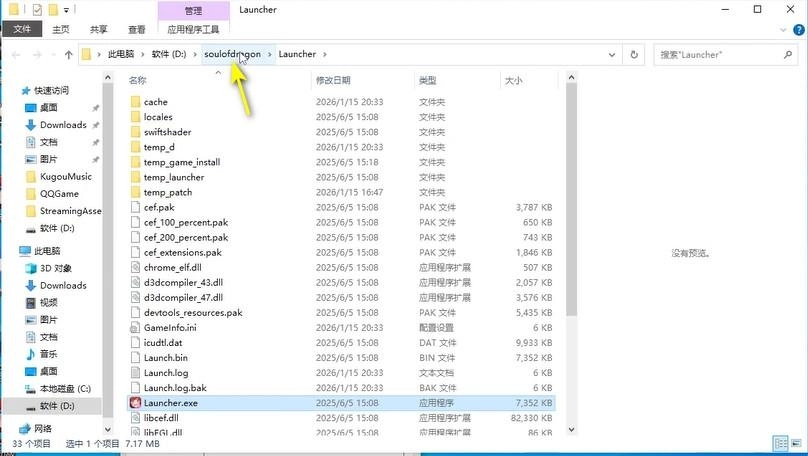Switch to details view in the status bar
The width and height of the screenshot is (808, 456).
point(778,443)
